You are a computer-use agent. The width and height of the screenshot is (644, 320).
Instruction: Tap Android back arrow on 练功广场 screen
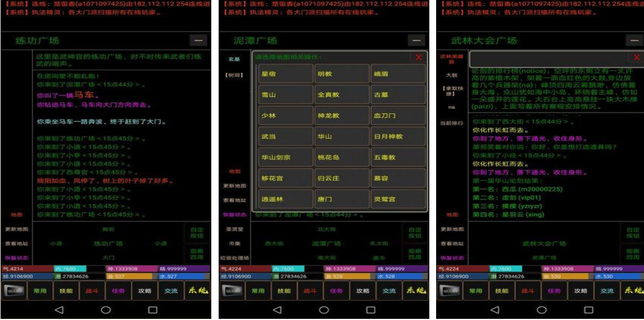(59, 310)
